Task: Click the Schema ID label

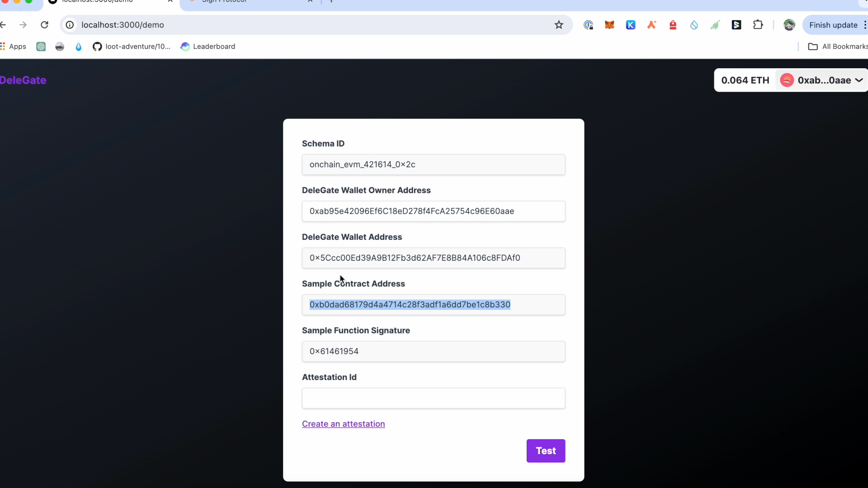Action: point(323,144)
